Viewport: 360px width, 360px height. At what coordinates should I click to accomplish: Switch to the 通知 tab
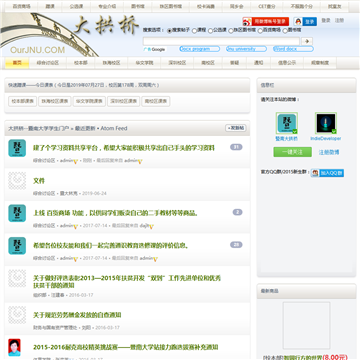click(259, 63)
